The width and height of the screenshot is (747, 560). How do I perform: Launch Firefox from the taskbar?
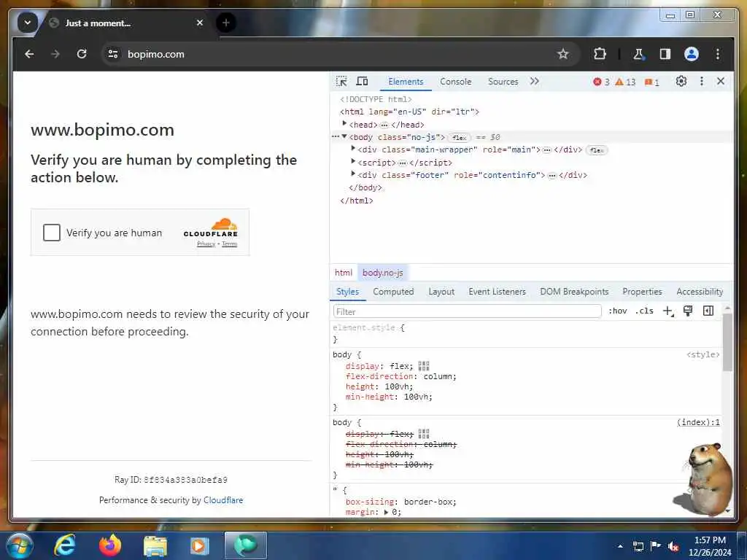110,545
